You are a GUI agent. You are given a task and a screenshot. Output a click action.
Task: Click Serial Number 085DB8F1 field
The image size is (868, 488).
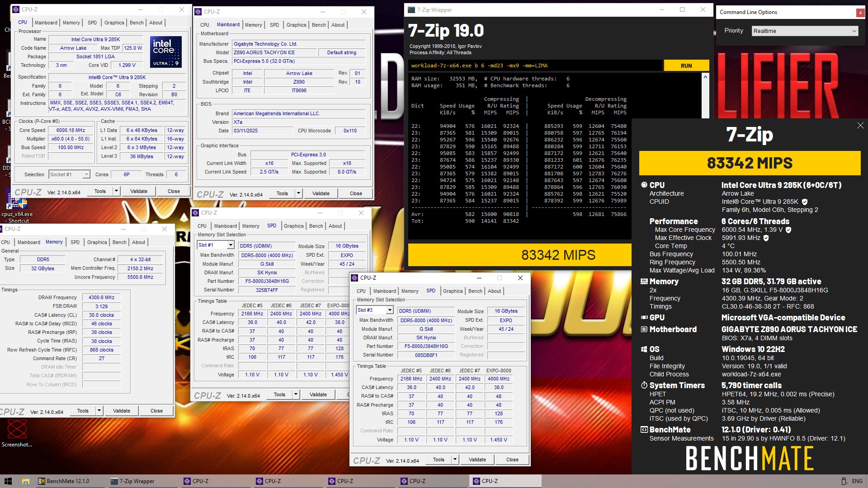click(x=426, y=355)
